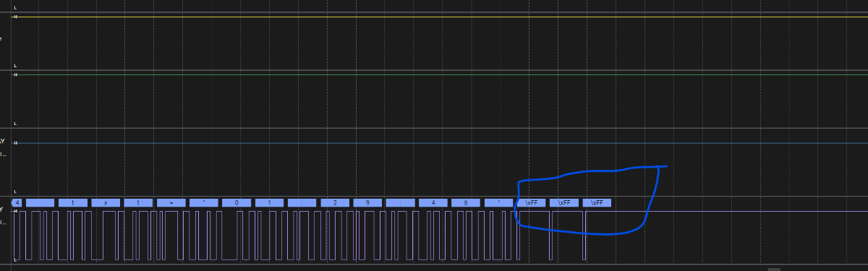The width and height of the screenshot is (868, 271).
Task: Select the decoded '1' byte bubble
Action: (269, 203)
